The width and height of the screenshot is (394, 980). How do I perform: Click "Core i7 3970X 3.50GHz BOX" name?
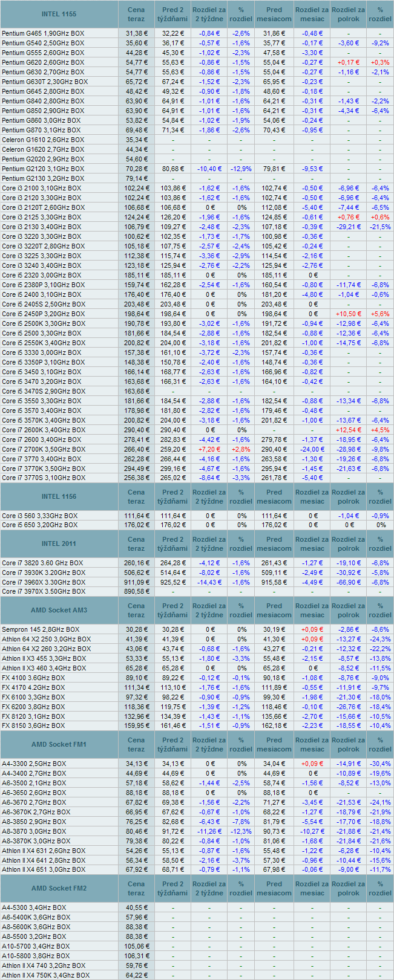[44, 592]
